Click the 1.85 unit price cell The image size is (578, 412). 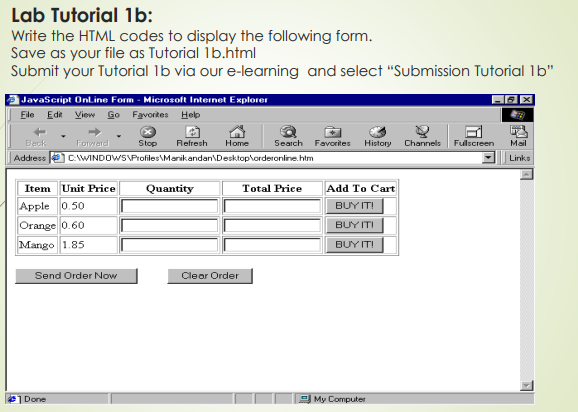(x=88, y=245)
